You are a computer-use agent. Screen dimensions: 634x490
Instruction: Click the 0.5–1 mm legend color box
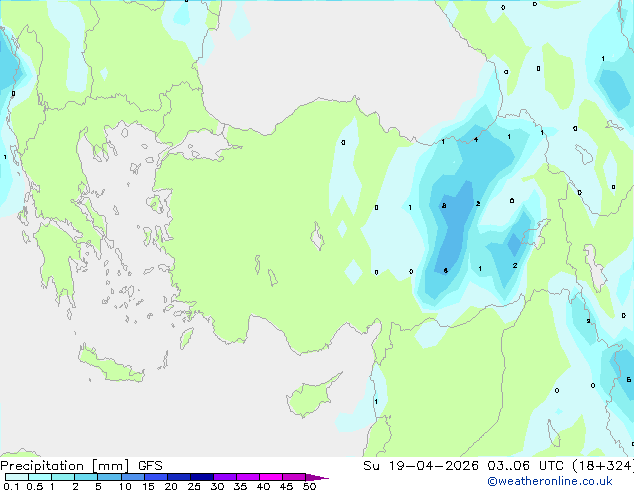point(40,477)
